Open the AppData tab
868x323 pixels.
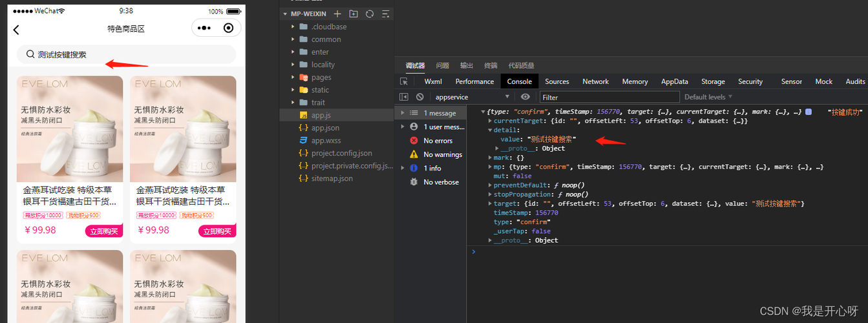click(674, 81)
